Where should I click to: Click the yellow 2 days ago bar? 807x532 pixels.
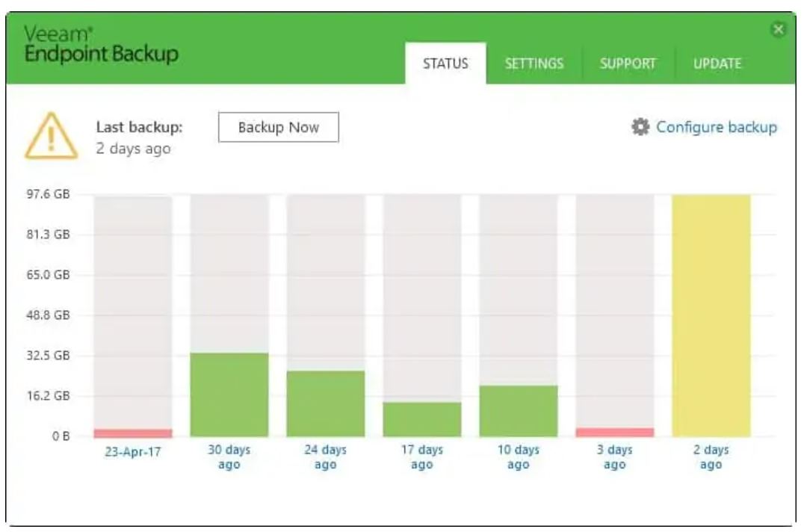pos(711,315)
